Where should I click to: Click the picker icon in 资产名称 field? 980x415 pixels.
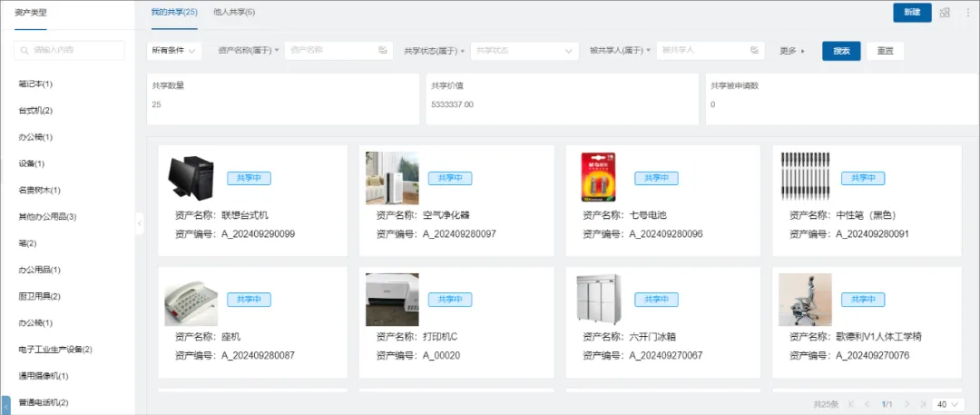(383, 51)
